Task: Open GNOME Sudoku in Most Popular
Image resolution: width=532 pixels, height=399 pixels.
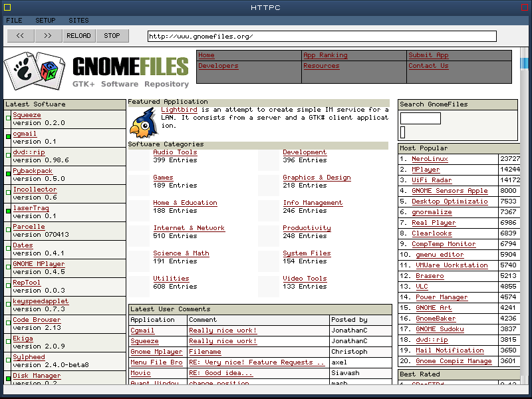Action: coord(440,329)
